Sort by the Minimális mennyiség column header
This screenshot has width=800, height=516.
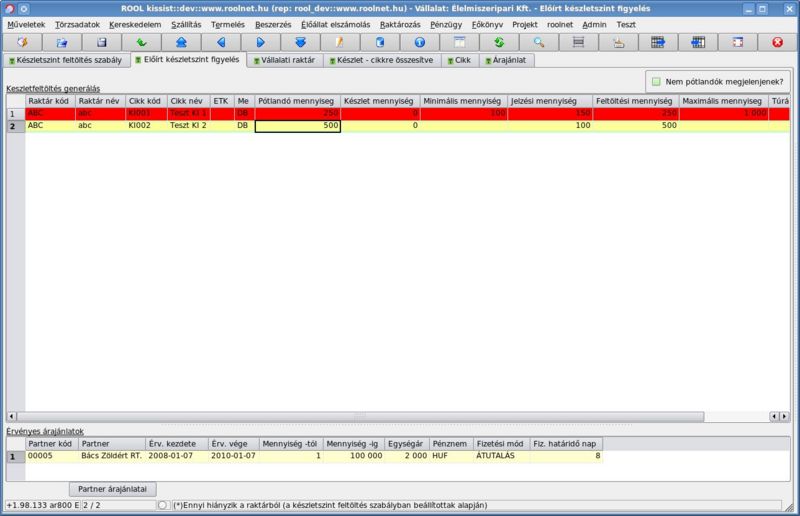click(x=461, y=101)
